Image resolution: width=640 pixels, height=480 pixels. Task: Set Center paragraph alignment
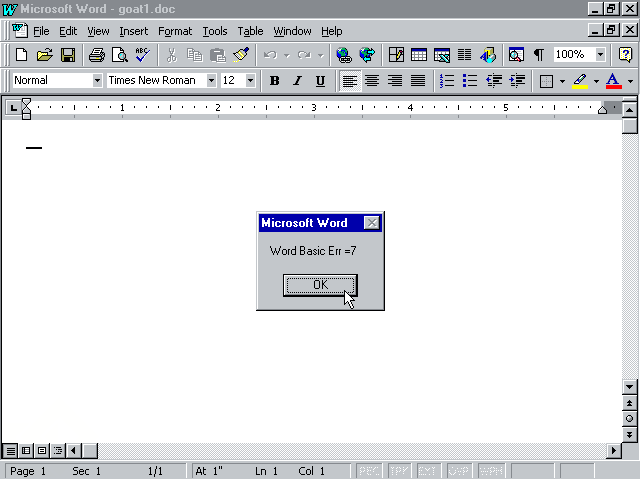[x=372, y=81]
